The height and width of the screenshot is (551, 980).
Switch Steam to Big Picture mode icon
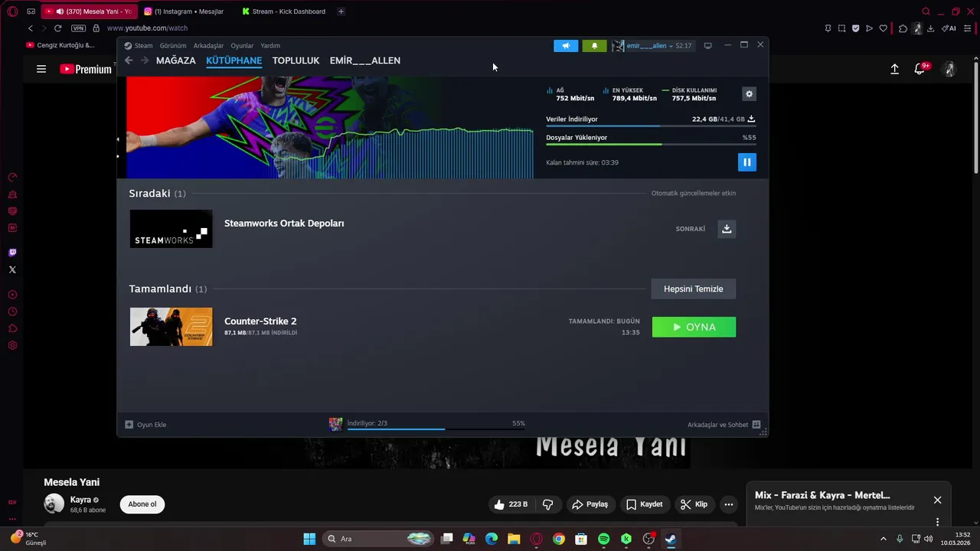coord(707,46)
